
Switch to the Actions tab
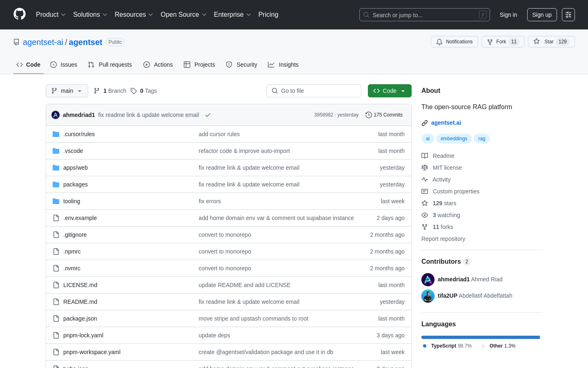(158, 65)
